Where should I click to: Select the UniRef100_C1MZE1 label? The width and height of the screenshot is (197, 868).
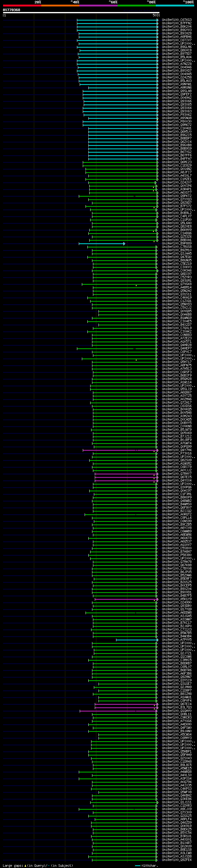[177, 179]
